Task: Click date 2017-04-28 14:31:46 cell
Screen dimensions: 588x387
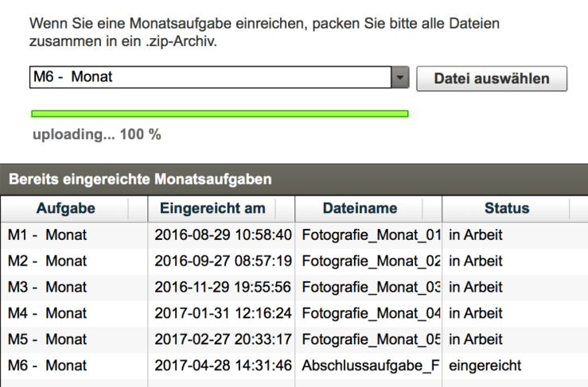Action: (222, 366)
